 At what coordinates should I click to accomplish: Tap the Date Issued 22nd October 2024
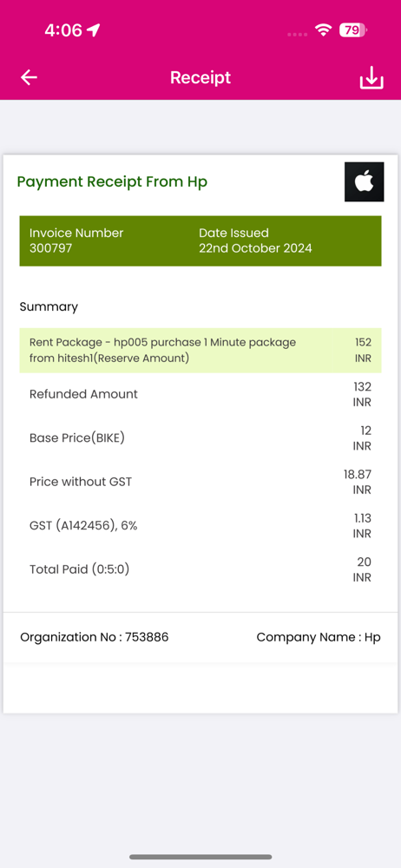[x=255, y=240]
